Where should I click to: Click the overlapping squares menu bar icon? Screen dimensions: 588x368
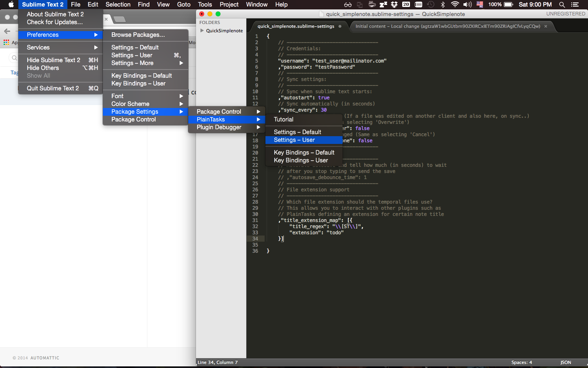[360, 4]
